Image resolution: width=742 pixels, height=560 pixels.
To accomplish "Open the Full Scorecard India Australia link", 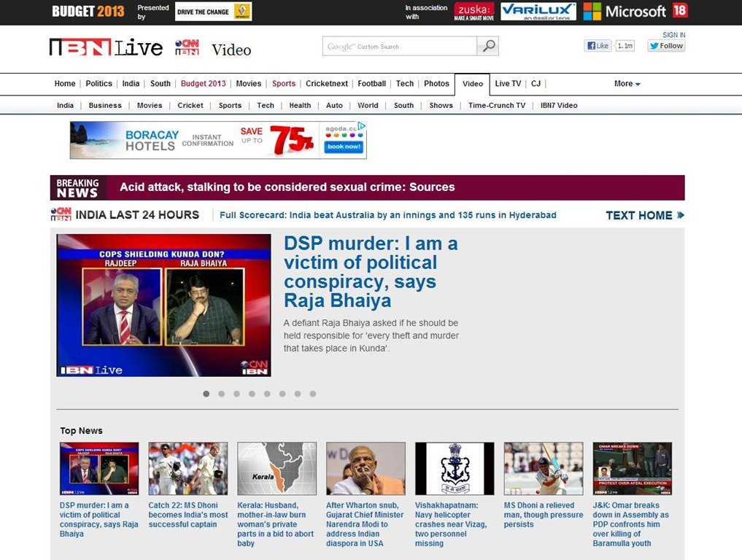I will tap(387, 215).
